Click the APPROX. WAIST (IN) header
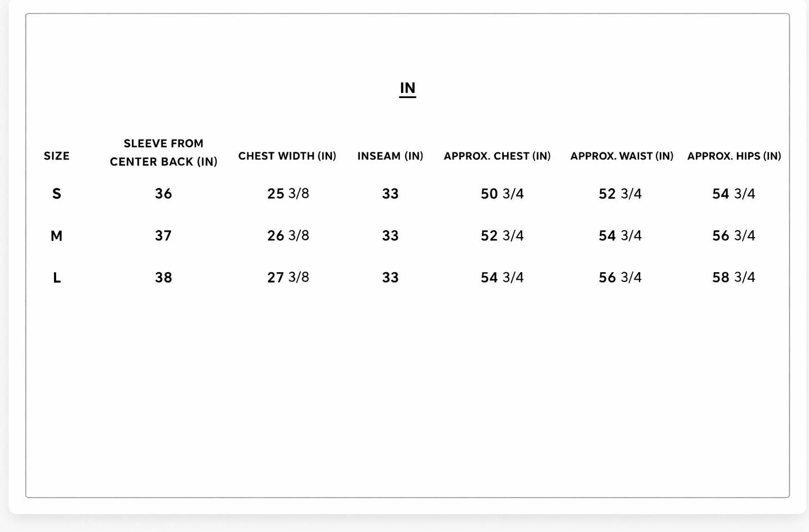The width and height of the screenshot is (809, 532). [622, 156]
